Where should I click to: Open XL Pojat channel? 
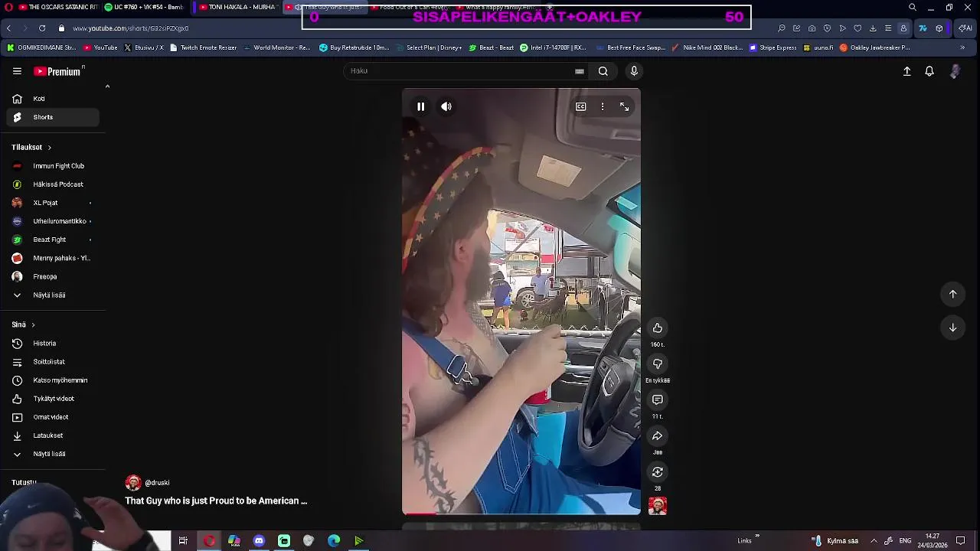click(x=53, y=203)
